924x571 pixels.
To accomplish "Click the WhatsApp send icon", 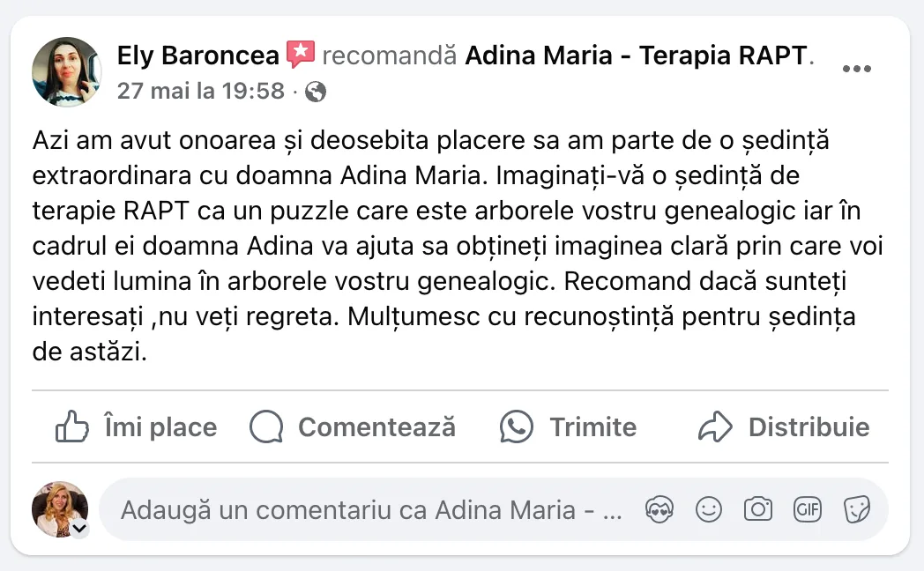I will pos(517,427).
